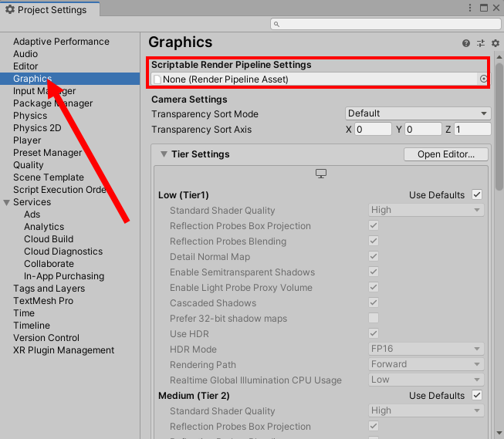504x439 pixels.
Task: Select Preset Manager category
Action: pyautogui.click(x=48, y=153)
